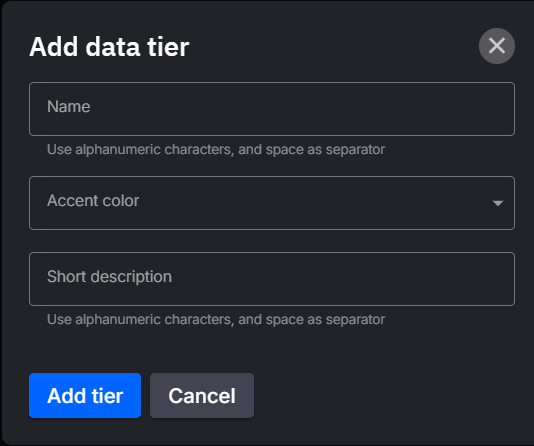Image resolution: width=534 pixels, height=446 pixels.
Task: Click the X icon in the dialog header
Action: [x=497, y=46]
